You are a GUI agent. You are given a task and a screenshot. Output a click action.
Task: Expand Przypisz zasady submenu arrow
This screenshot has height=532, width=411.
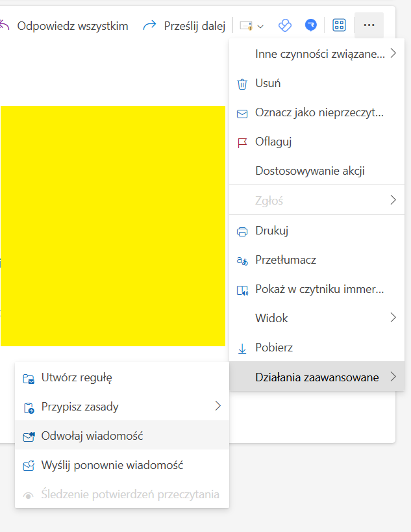click(x=218, y=406)
